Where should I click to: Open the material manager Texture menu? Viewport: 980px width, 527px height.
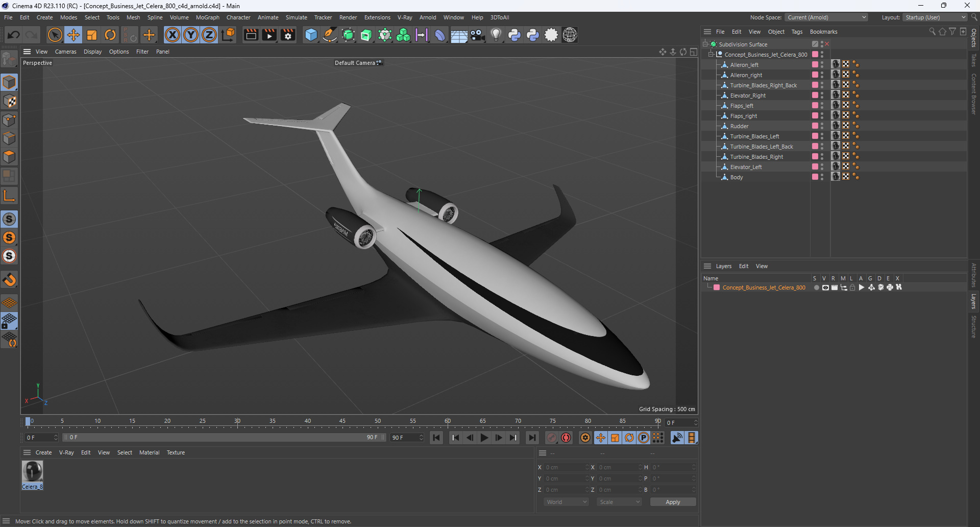coord(176,452)
